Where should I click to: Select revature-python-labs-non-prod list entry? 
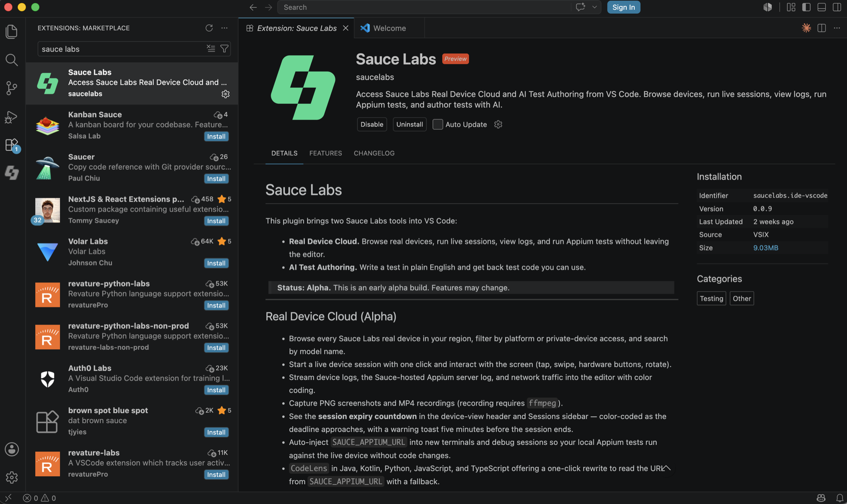click(132, 337)
